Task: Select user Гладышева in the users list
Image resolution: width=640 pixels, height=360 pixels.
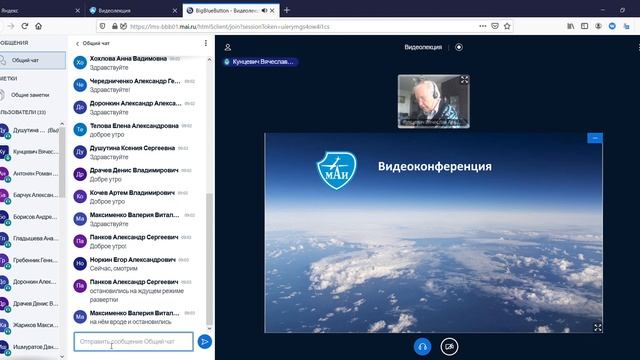Action: pyautogui.click(x=30, y=238)
